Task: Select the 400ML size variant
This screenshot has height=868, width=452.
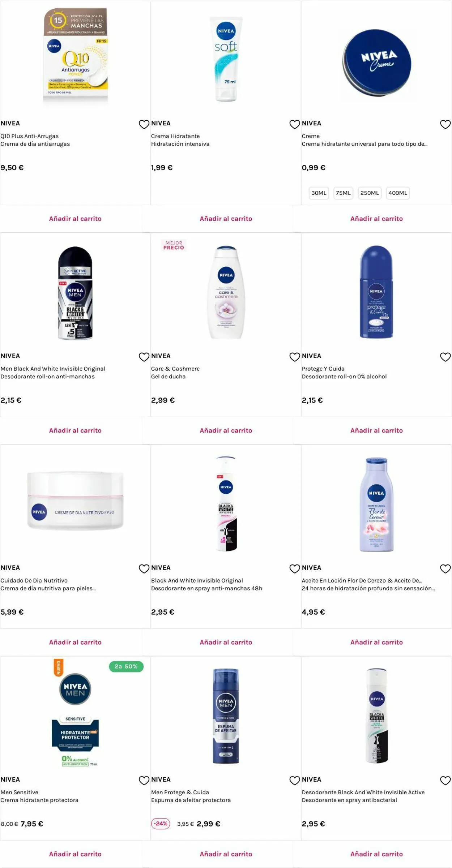Action: (x=398, y=193)
